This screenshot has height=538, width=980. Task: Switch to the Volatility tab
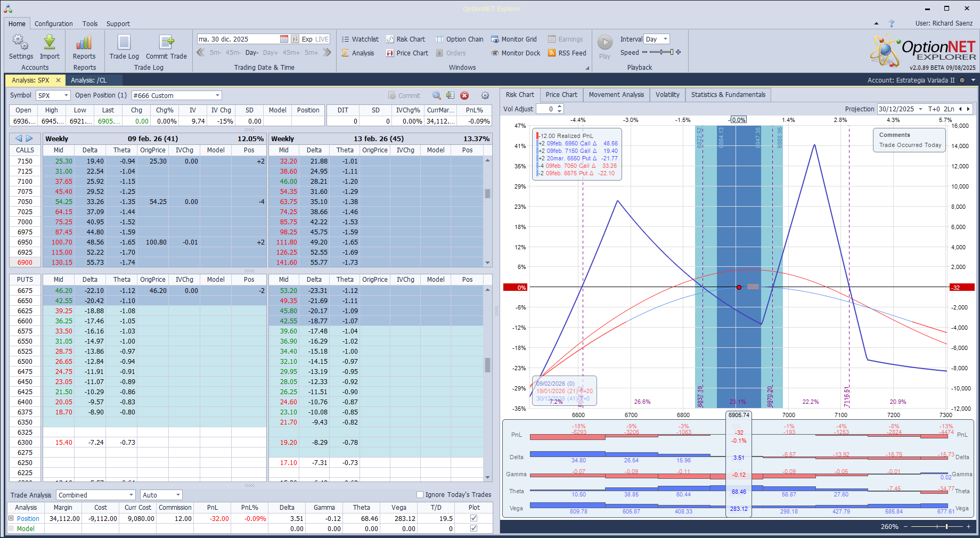(667, 95)
